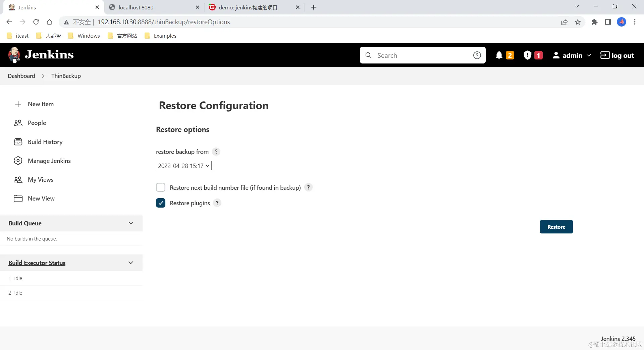This screenshot has height=350, width=644.
Task: Click the New View folder icon
Action: pos(18,199)
